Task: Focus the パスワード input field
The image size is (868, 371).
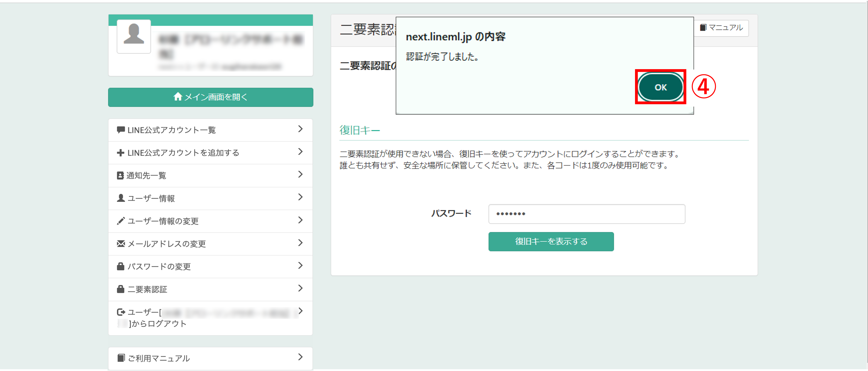Action: pyautogui.click(x=586, y=214)
